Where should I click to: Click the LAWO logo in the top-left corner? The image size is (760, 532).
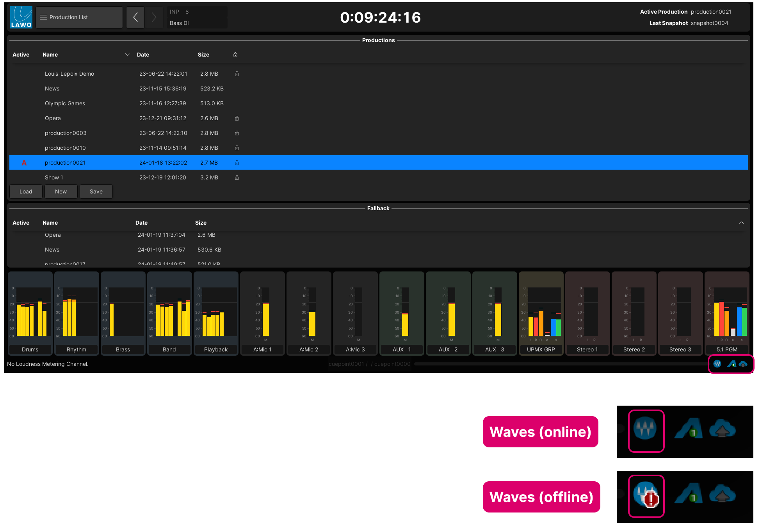coord(21,16)
